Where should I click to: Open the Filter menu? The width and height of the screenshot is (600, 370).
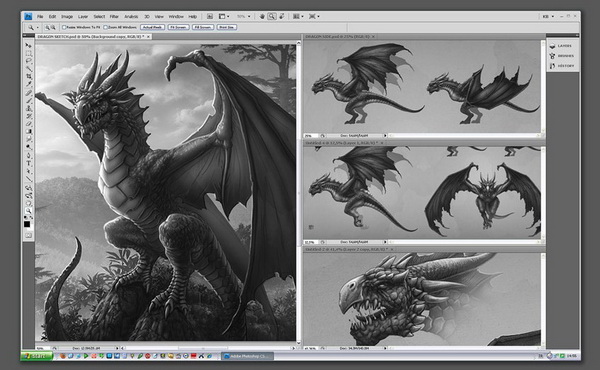click(114, 16)
